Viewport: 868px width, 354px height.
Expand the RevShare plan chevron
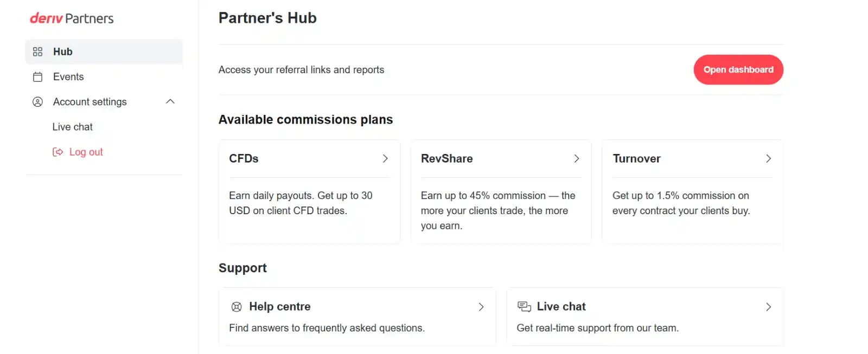[x=577, y=158]
